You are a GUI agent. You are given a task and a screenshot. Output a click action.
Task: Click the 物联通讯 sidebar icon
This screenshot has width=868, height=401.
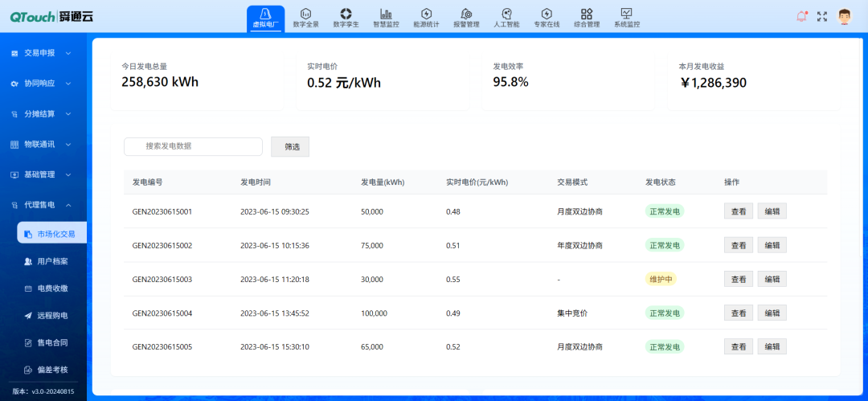click(x=14, y=145)
